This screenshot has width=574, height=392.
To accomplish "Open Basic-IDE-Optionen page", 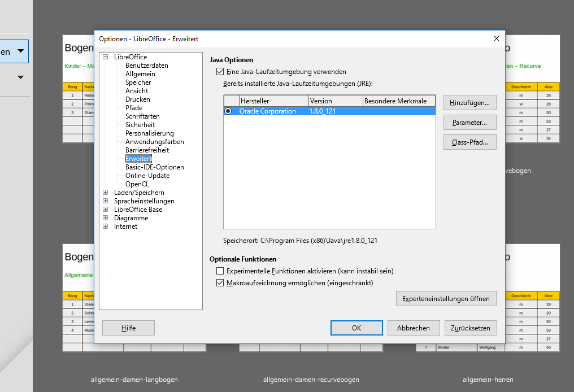I will tap(154, 167).
